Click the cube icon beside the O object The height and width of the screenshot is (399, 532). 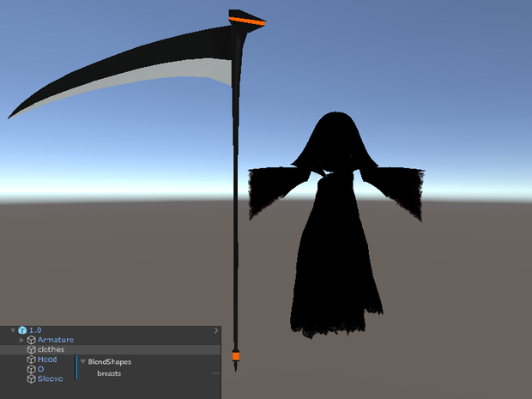pos(32,369)
